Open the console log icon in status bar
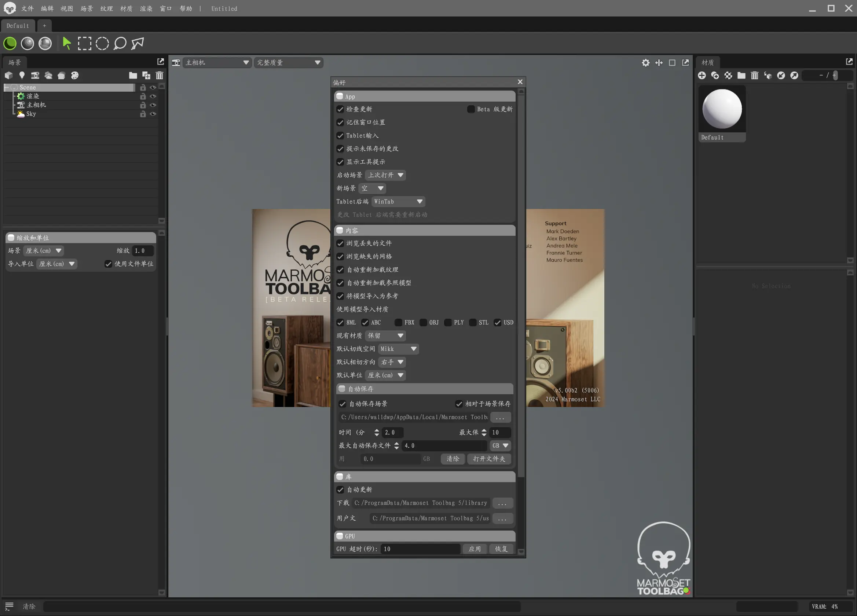The height and width of the screenshot is (616, 857). (9, 606)
